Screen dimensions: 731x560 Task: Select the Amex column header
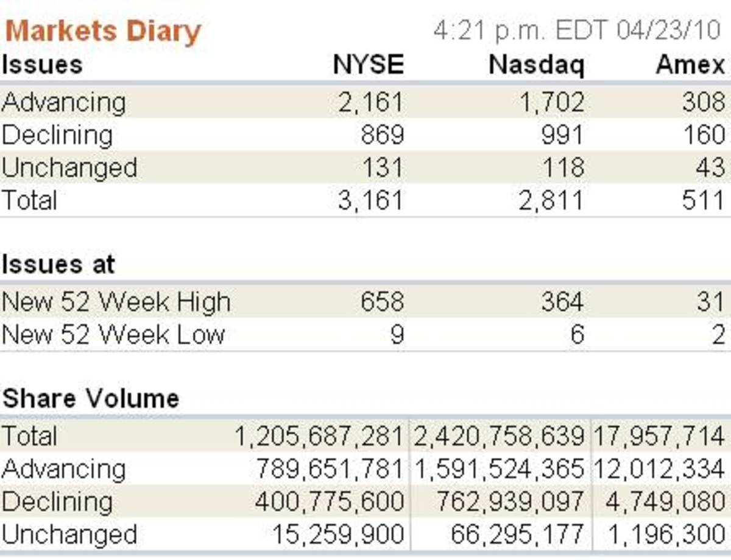coord(690,65)
